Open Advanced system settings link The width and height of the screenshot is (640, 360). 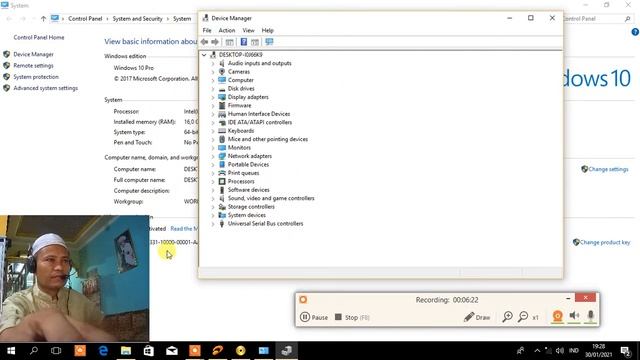(46, 88)
